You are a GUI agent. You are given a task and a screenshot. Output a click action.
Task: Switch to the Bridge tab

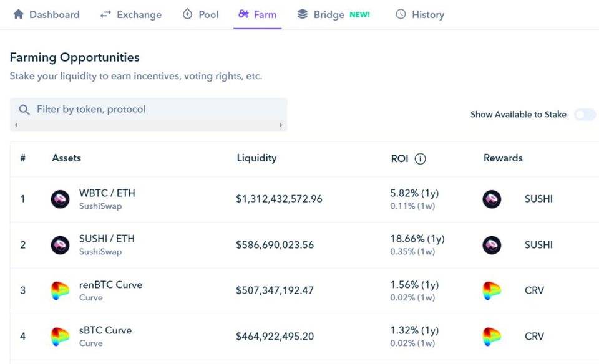point(328,14)
